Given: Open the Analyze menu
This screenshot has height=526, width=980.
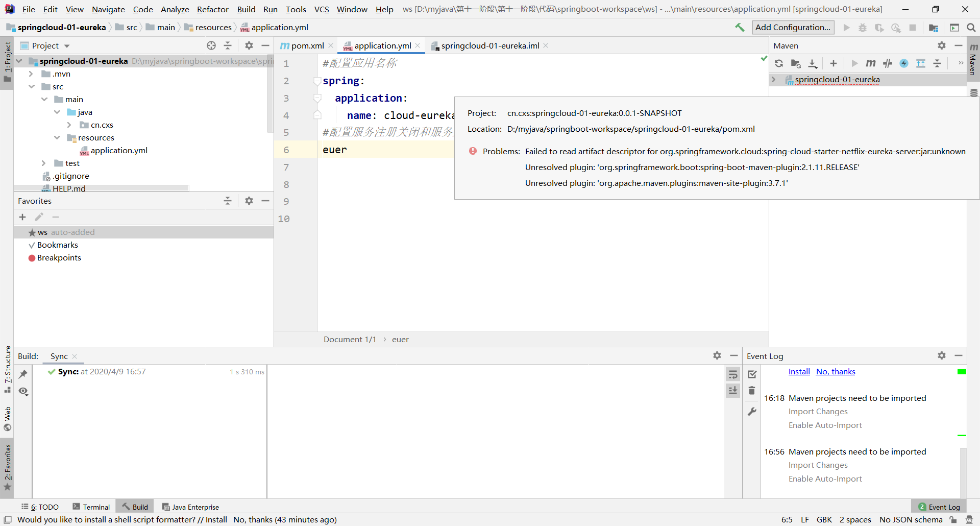Looking at the screenshot, I should coord(175,9).
